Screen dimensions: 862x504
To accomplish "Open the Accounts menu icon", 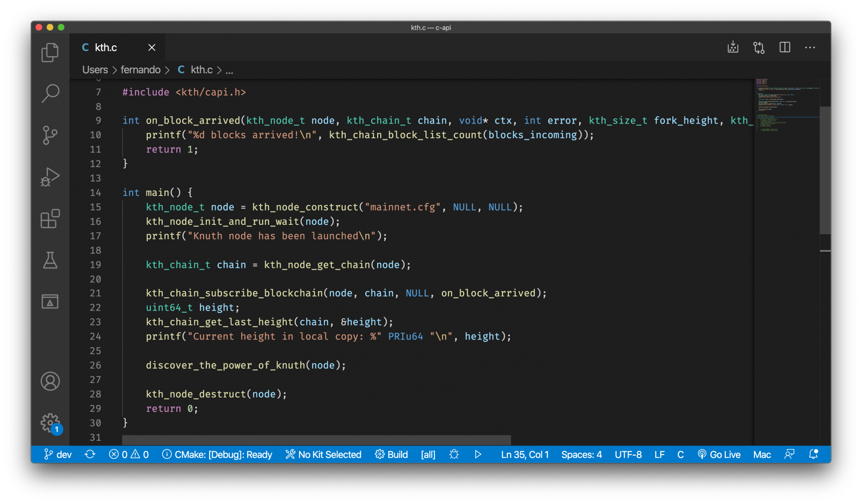I will (x=50, y=381).
